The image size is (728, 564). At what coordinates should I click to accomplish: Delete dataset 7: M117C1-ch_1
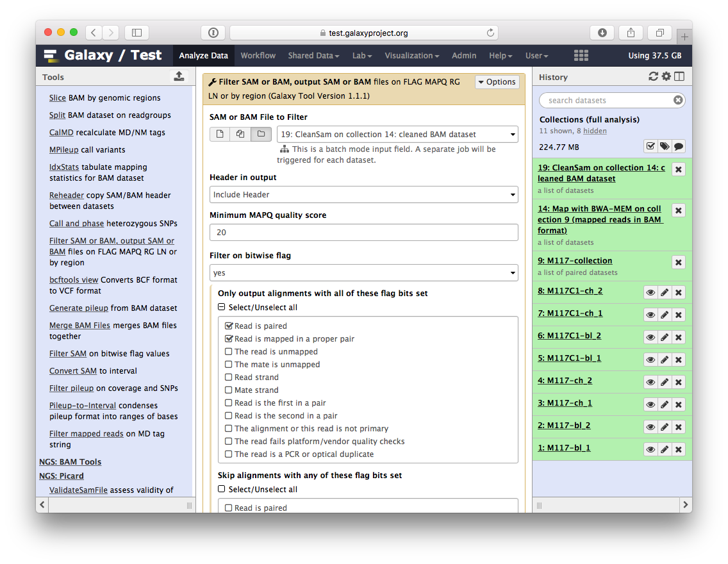(x=678, y=315)
